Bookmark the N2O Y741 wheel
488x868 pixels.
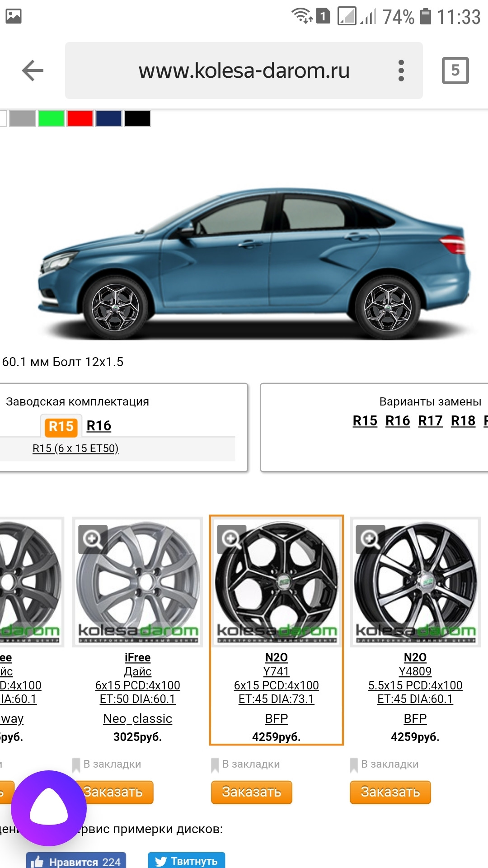coord(246,764)
